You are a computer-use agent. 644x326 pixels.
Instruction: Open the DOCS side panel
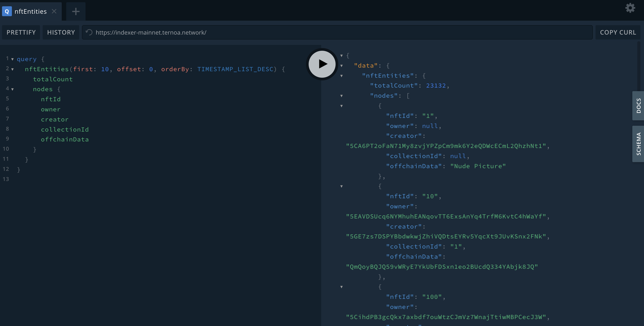[638, 106]
